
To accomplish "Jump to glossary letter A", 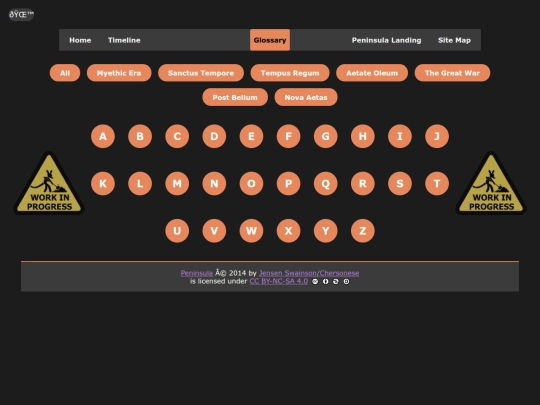I will [x=103, y=136].
